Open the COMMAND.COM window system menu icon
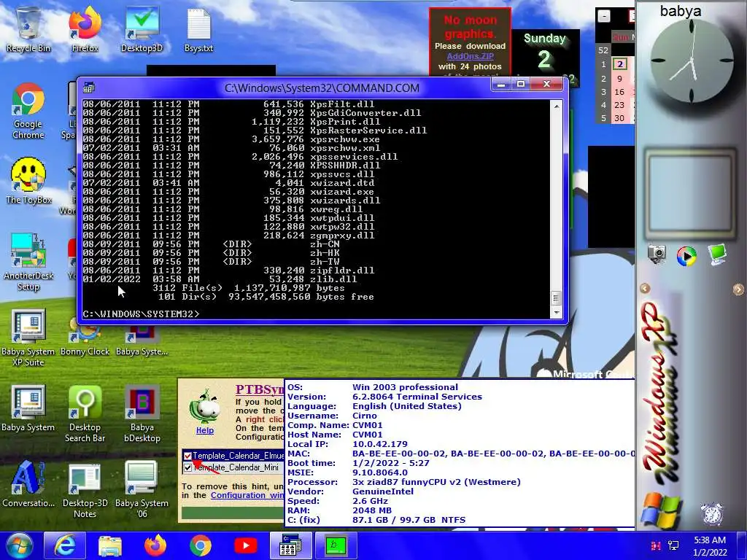This screenshot has width=747, height=560. 88,87
